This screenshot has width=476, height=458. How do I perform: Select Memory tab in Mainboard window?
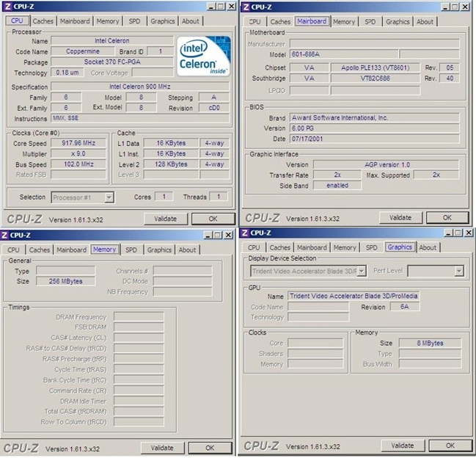pyautogui.click(x=344, y=21)
